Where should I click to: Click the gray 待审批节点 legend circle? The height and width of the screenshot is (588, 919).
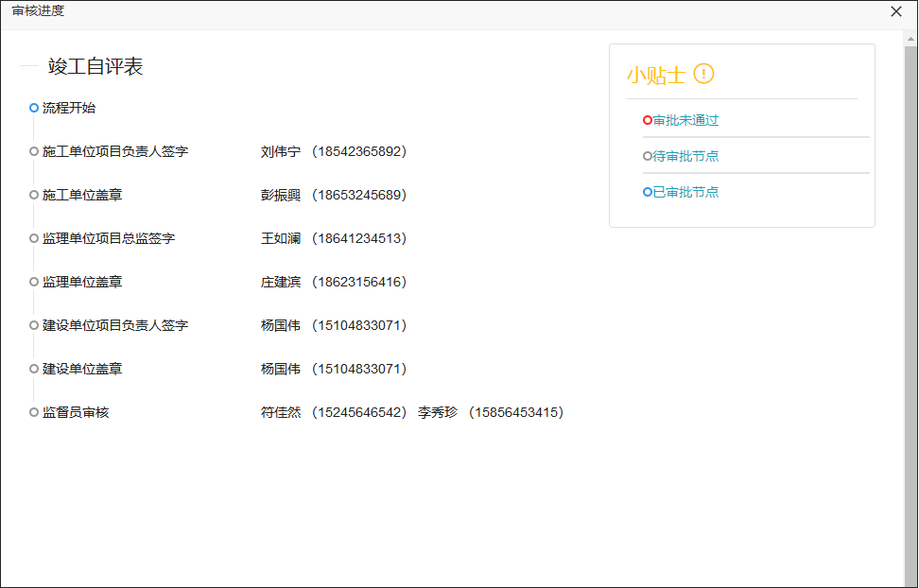click(x=648, y=156)
